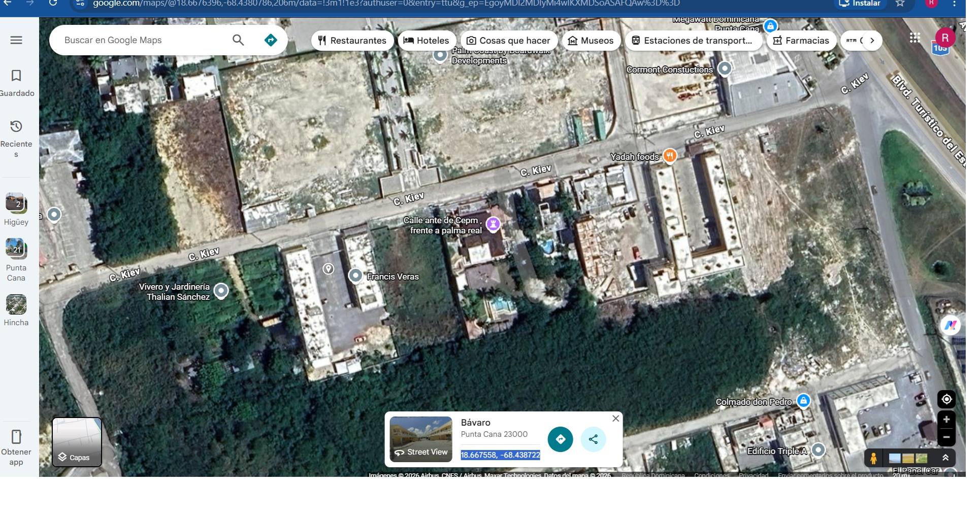Click the search magnifier icon

click(238, 40)
